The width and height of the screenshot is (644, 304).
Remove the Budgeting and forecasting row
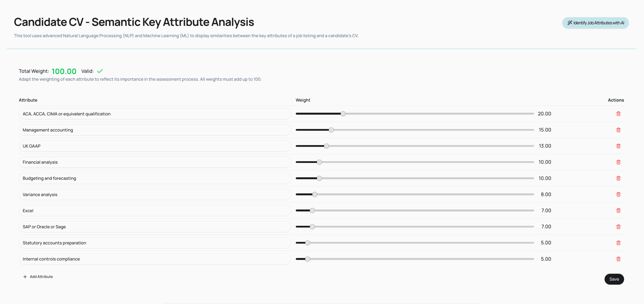click(618, 178)
